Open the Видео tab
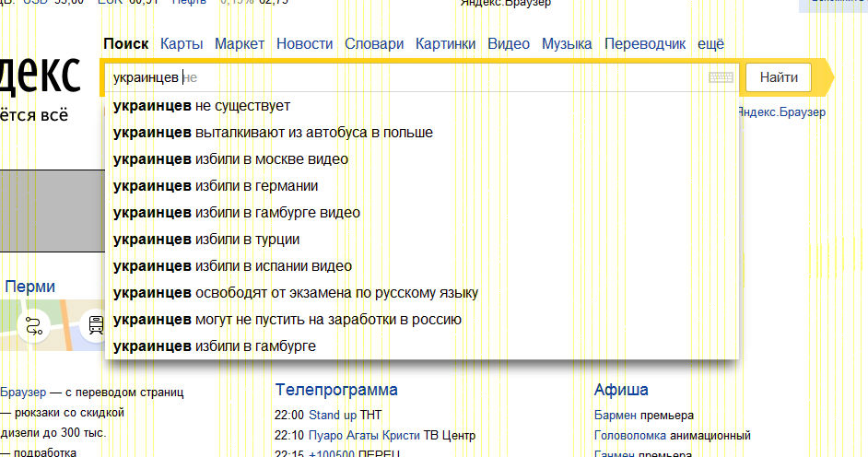 pyautogui.click(x=509, y=43)
